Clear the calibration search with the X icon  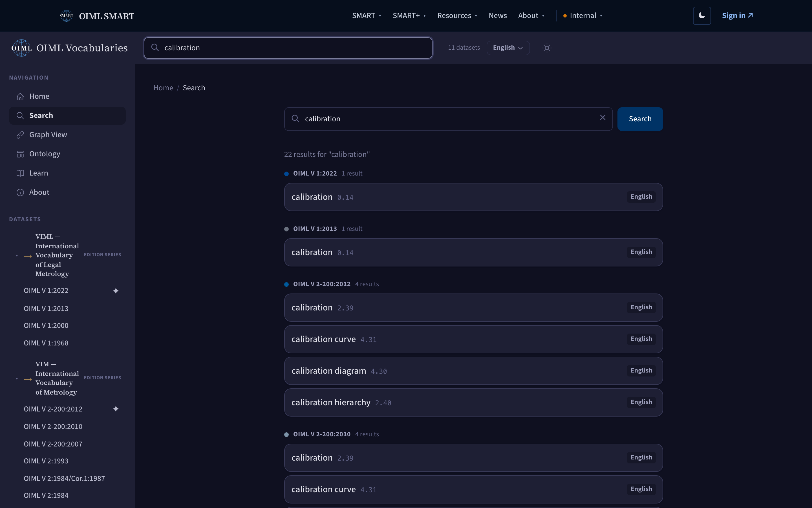click(603, 118)
